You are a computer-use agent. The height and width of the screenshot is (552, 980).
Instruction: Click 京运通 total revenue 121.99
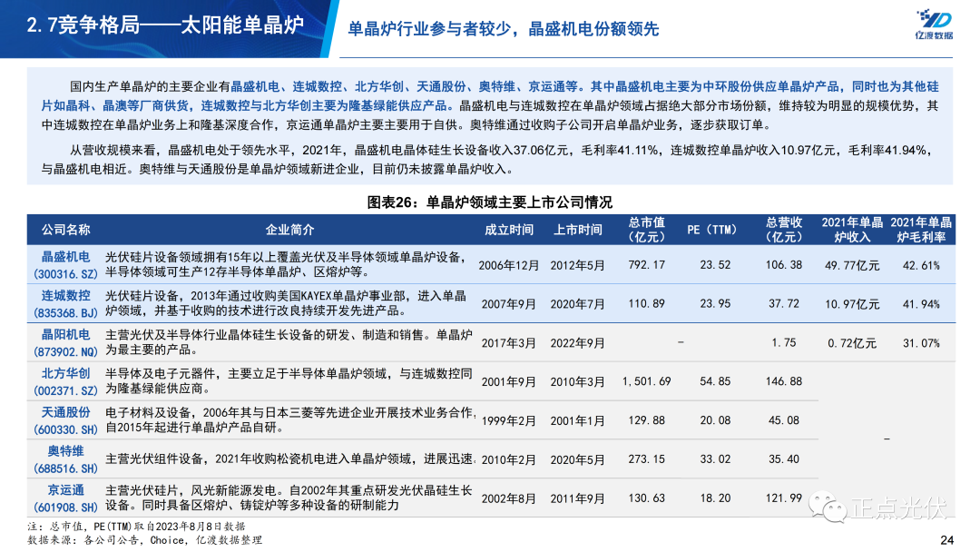click(x=784, y=498)
